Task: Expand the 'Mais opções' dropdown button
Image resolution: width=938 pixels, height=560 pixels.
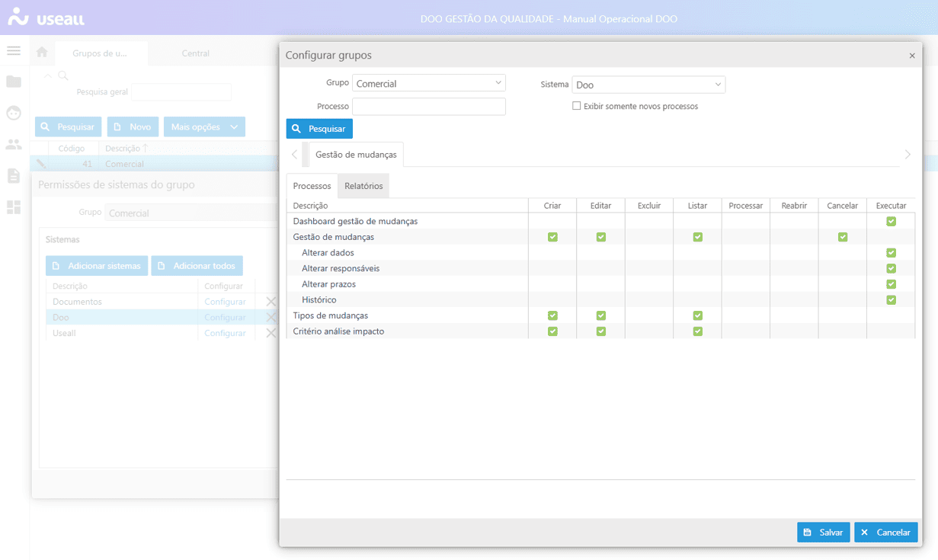Action: (204, 127)
